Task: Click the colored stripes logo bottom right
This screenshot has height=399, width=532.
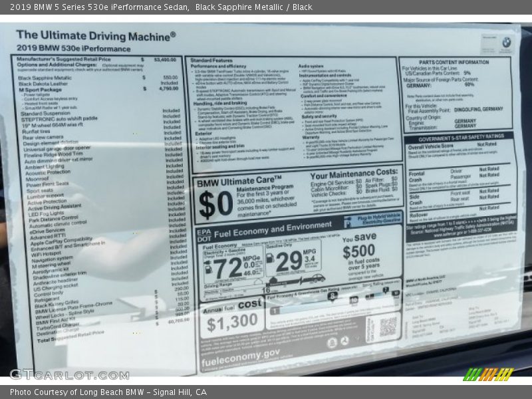Action: click(489, 374)
